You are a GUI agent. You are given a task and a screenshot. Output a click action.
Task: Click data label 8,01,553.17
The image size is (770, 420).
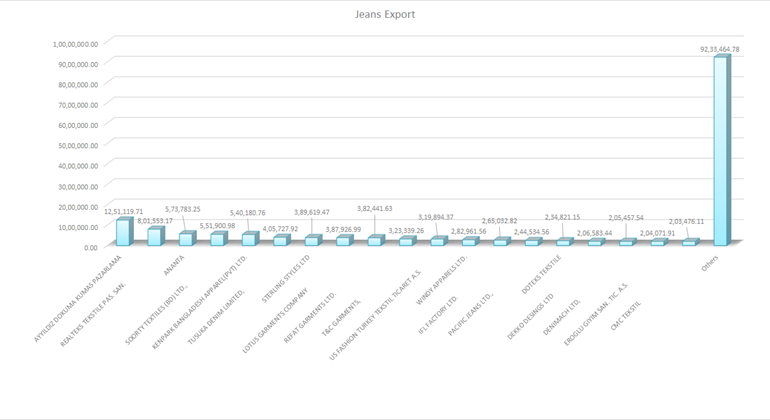pyautogui.click(x=155, y=221)
